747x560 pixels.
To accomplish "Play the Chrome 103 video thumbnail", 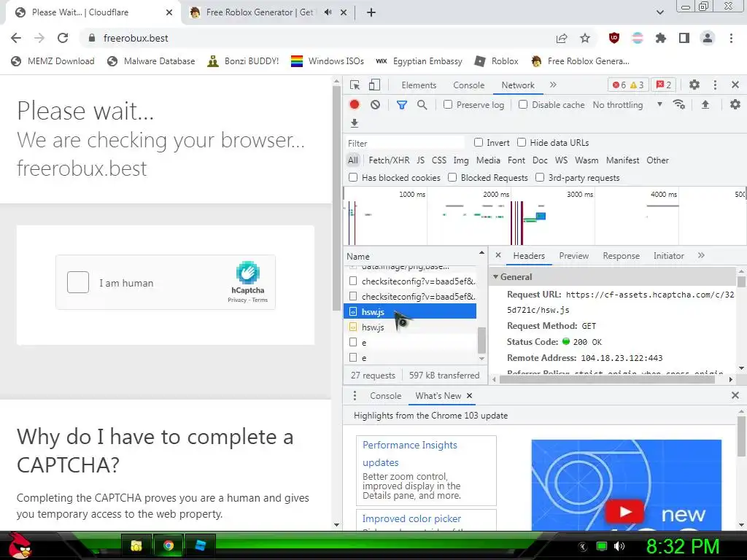I will [x=624, y=512].
